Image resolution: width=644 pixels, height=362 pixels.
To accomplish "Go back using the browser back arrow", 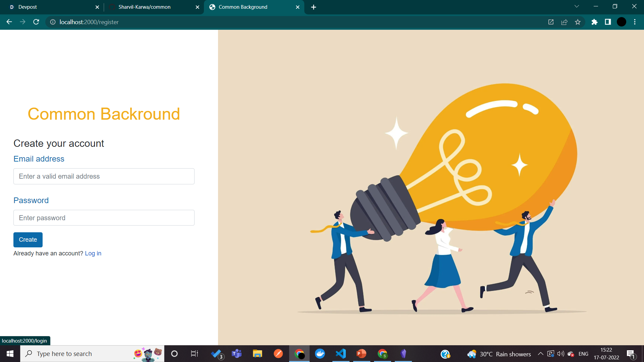I will pyautogui.click(x=9, y=22).
